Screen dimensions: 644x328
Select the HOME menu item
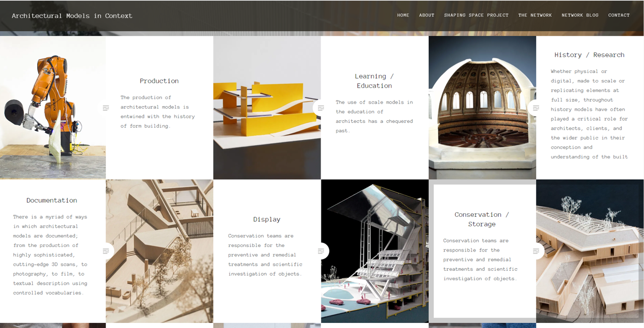[403, 15]
